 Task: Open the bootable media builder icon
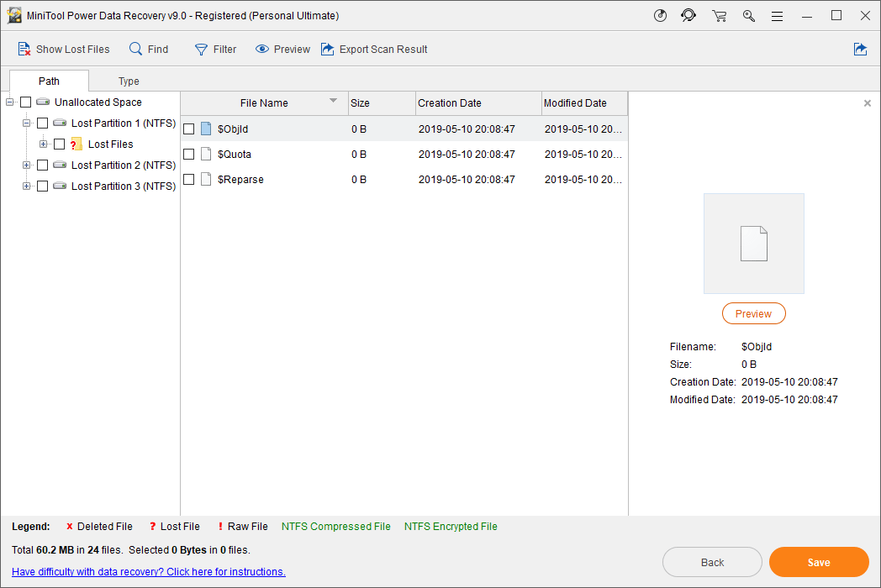[x=660, y=15]
